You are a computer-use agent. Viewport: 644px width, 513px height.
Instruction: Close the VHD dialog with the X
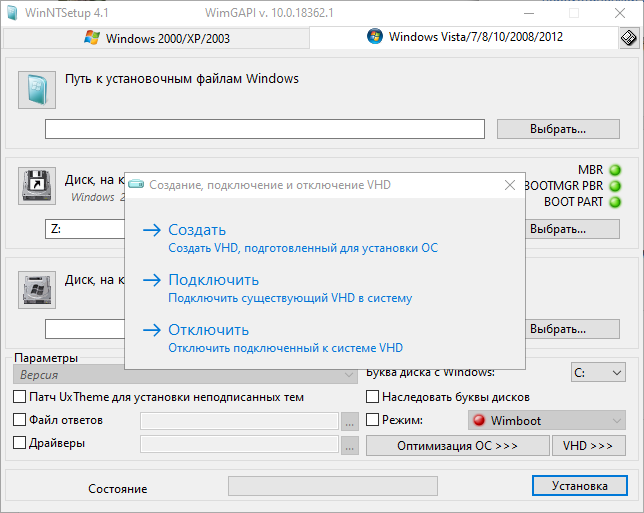tap(510, 185)
